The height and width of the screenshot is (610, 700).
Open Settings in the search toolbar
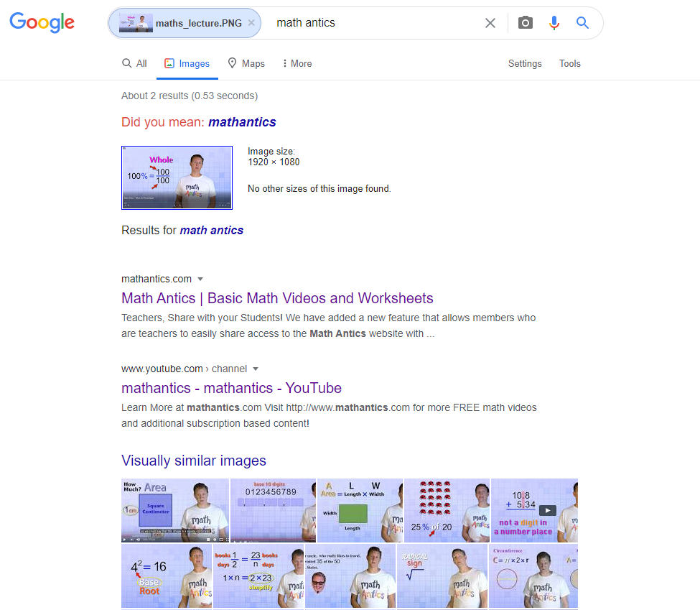coord(525,63)
